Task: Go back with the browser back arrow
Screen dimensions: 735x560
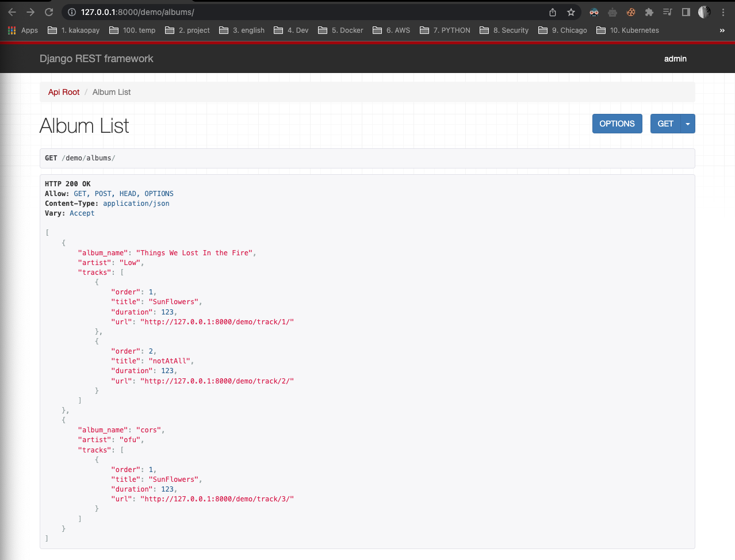Action: [x=12, y=12]
